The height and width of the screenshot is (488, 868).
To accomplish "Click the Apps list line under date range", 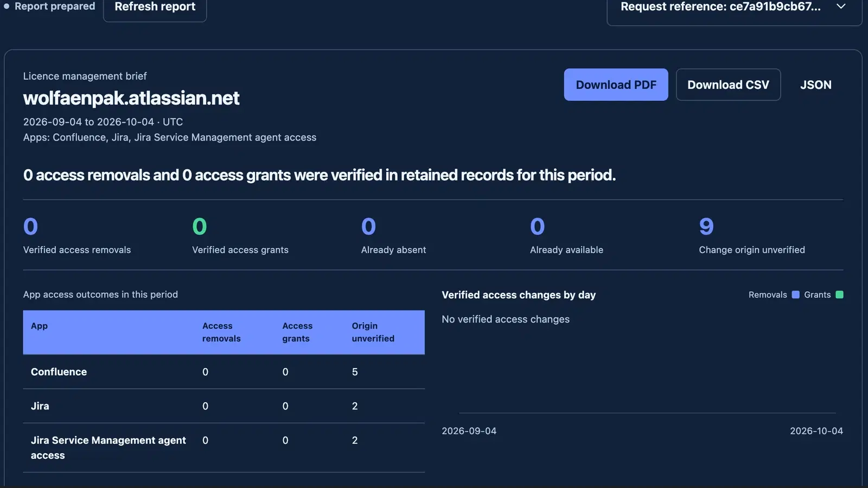I will click(170, 138).
